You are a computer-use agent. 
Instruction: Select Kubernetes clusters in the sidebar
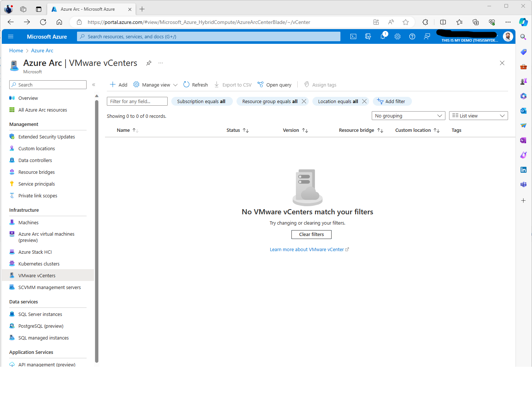pos(39,263)
